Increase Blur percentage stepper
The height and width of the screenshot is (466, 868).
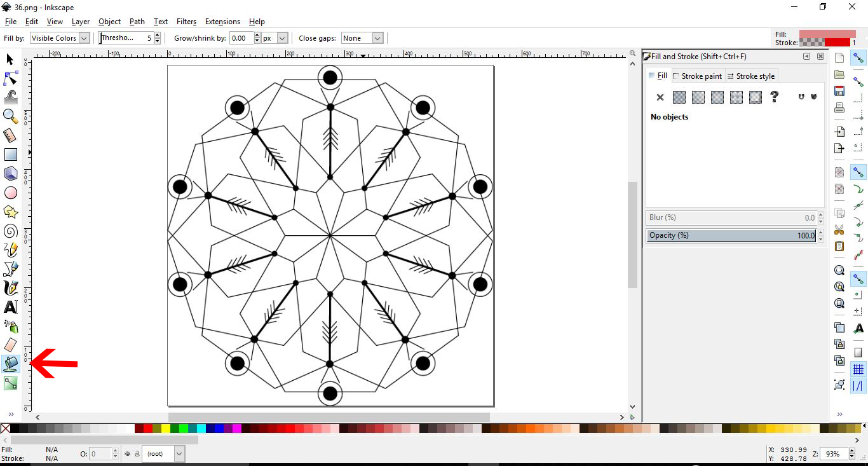tap(820, 215)
